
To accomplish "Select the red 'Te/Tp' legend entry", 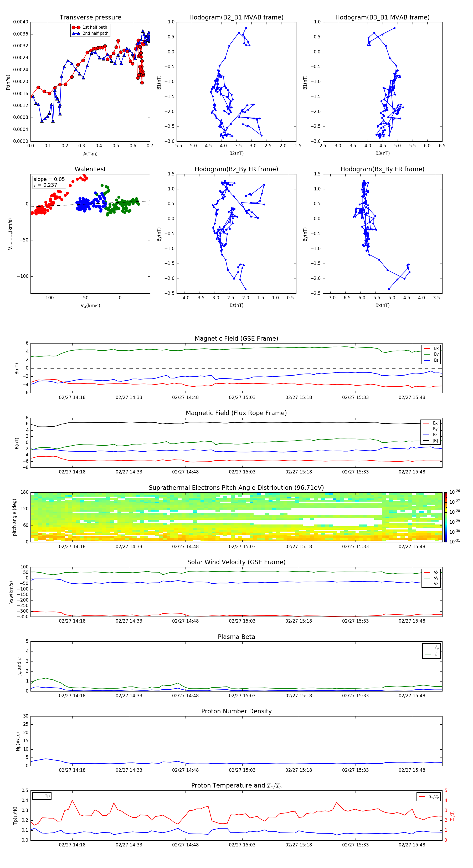I will pos(429,796).
